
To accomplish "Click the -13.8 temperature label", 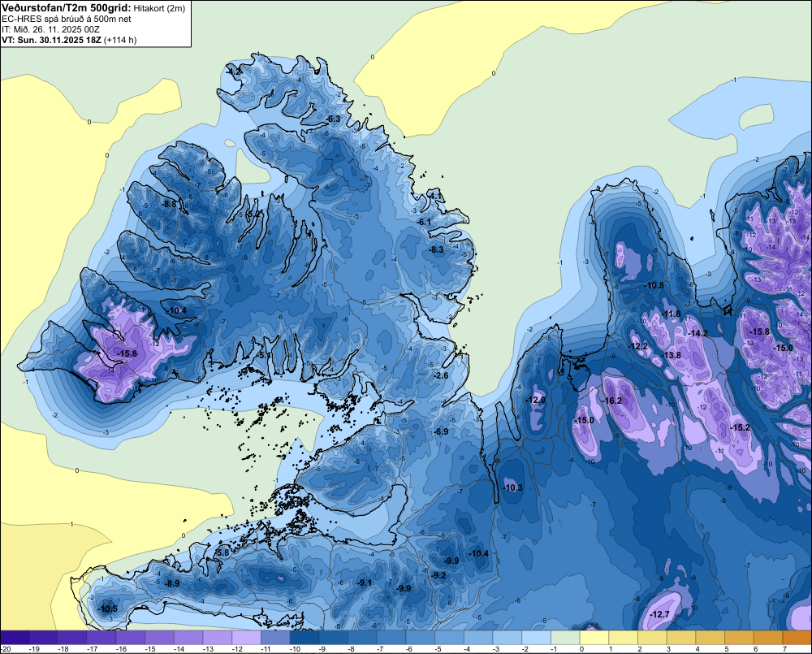I will coord(672,355).
